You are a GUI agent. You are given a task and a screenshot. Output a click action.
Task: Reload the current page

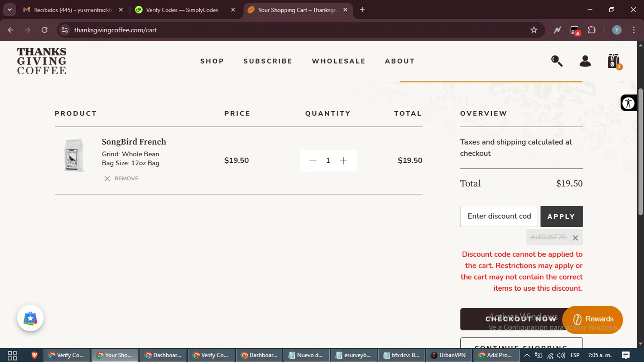tap(45, 30)
